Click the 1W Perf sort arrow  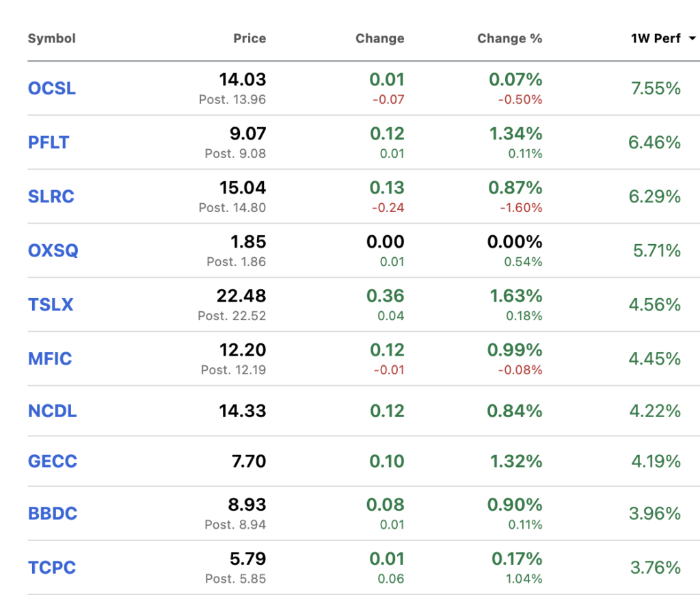point(692,39)
